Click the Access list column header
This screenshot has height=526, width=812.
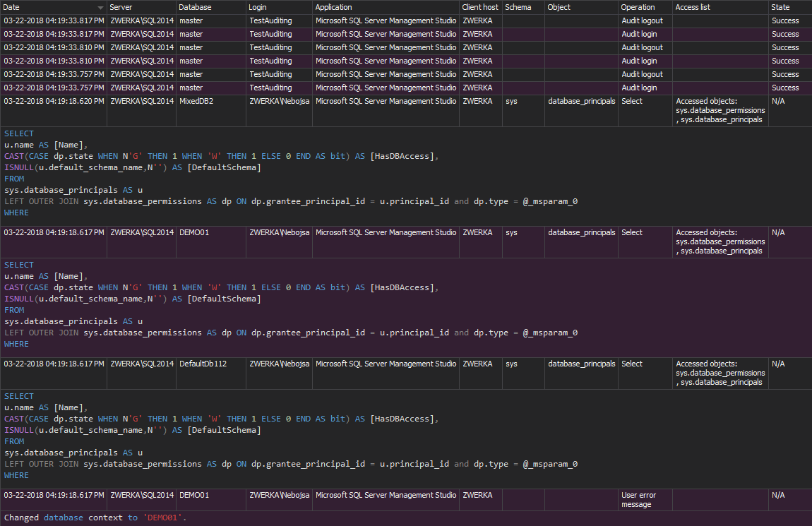tap(720, 7)
